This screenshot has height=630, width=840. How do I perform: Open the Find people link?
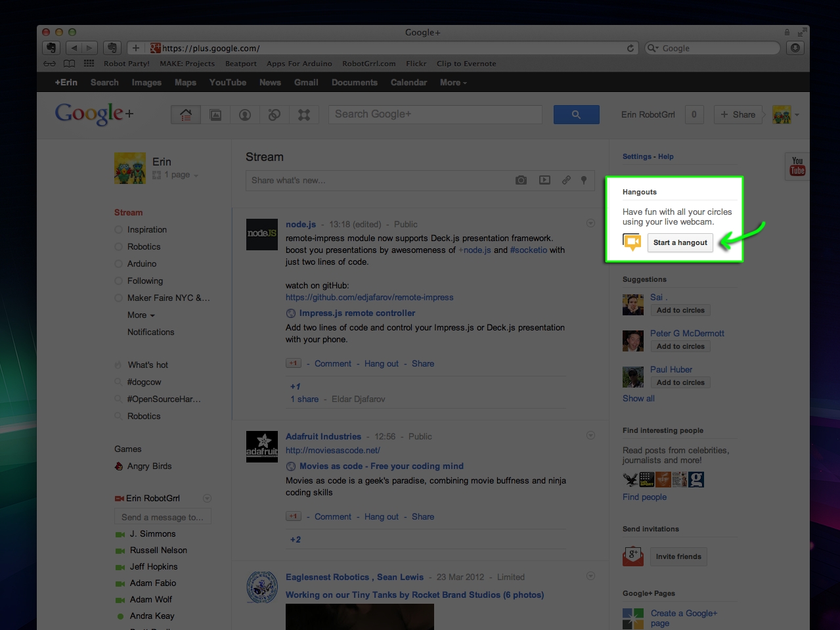pos(644,497)
